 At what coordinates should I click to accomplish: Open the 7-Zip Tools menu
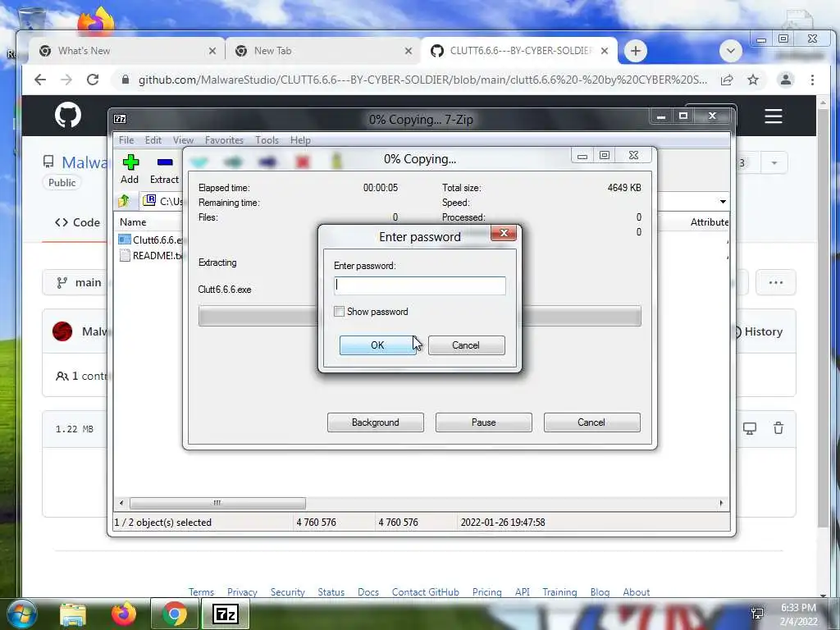point(267,139)
